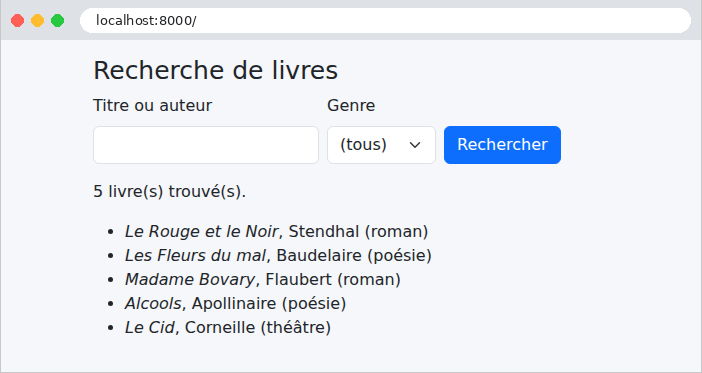The image size is (702, 373).
Task: Select the Les Fleurs du mal result
Action: [278, 255]
